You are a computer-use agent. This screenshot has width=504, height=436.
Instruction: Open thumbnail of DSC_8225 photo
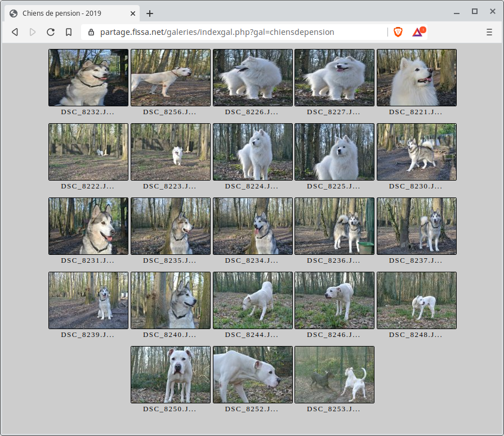coord(334,152)
